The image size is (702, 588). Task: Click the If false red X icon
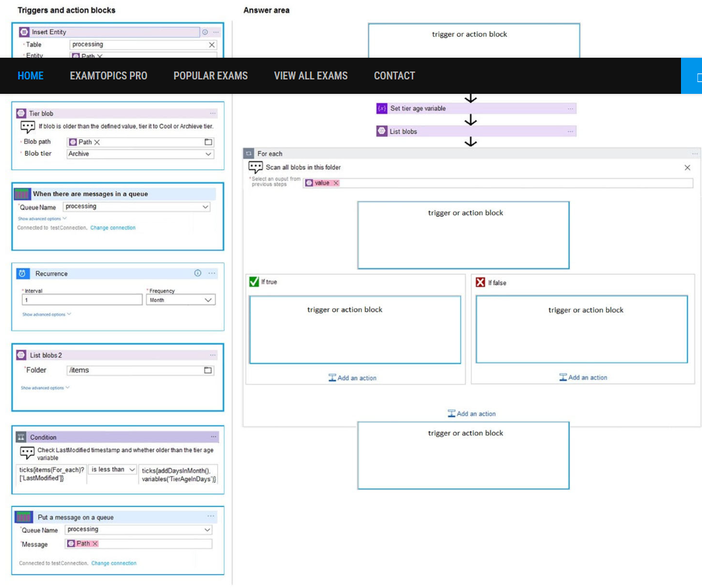tap(481, 282)
